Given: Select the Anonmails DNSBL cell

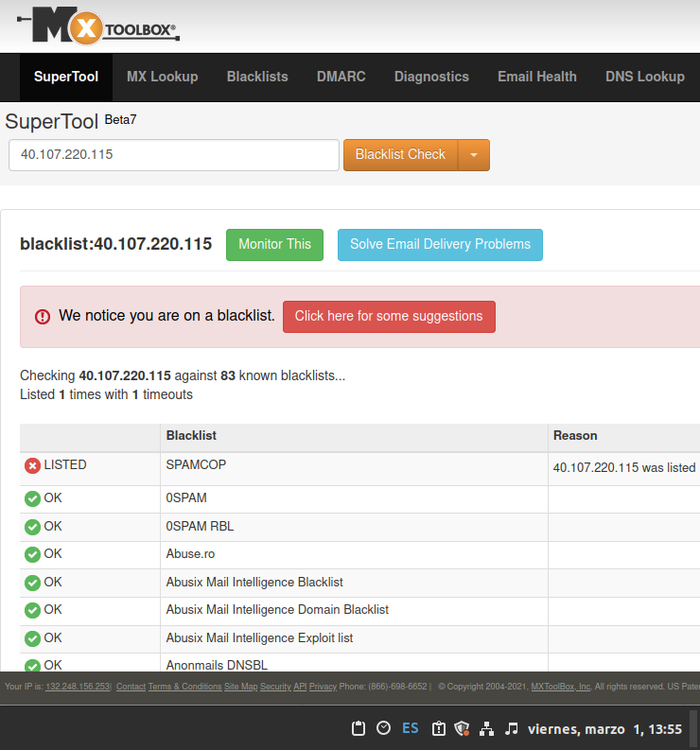Looking at the screenshot, I should (354, 662).
